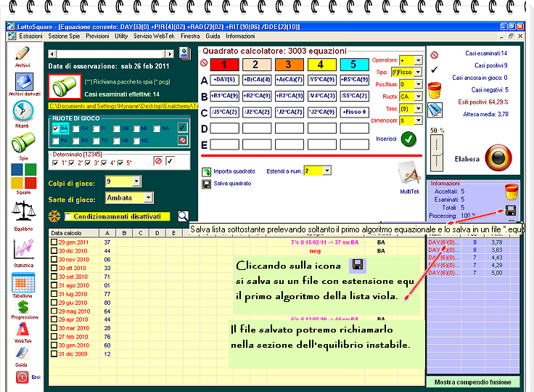Click the Inserisci green checkmark button
The image size is (534, 392).
tap(408, 139)
